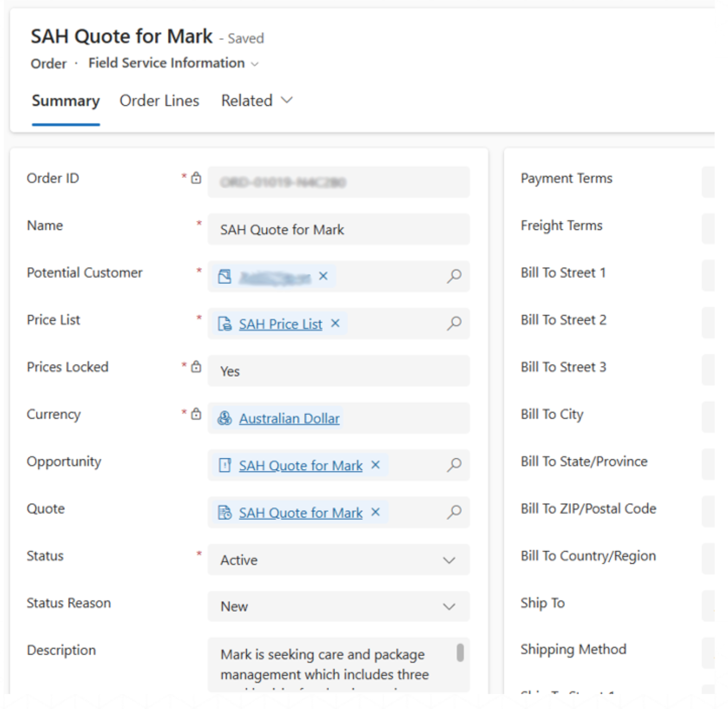Remove the Opportunity lookup value
This screenshot has width=728, height=709.
(376, 465)
